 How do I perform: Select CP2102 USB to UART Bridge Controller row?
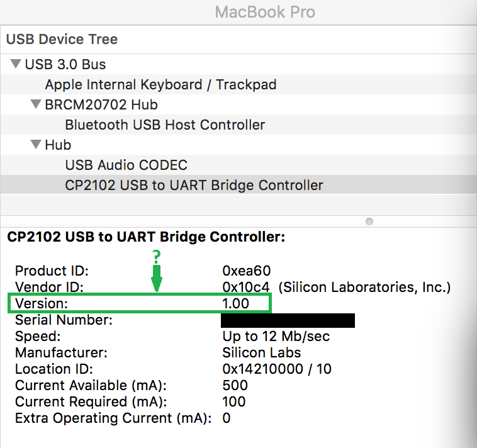point(194,185)
